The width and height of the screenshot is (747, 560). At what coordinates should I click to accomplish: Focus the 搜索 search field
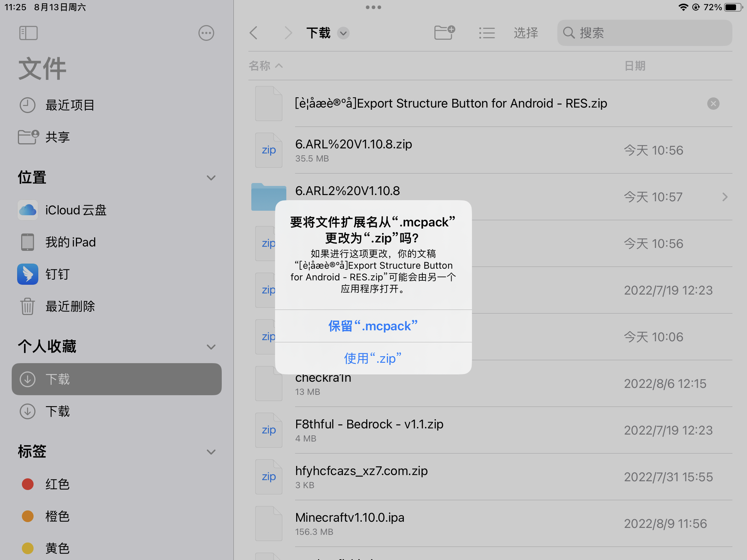click(x=645, y=33)
